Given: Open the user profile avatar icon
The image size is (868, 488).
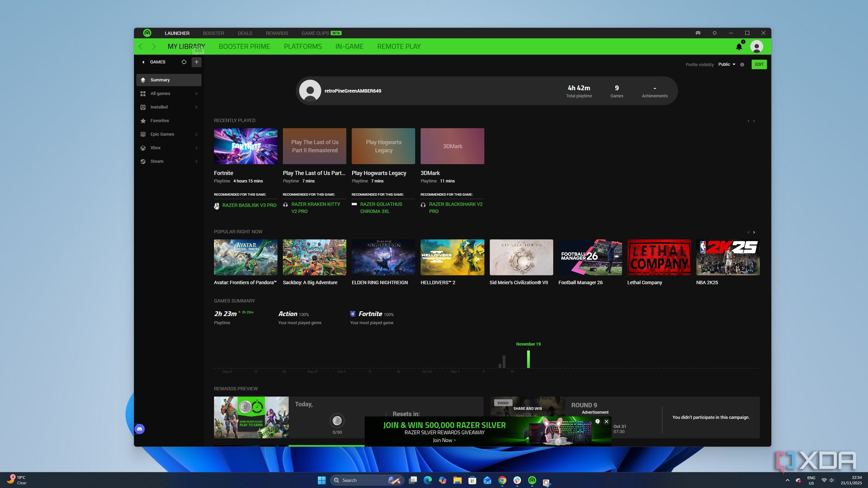Looking at the screenshot, I should pos(756,46).
